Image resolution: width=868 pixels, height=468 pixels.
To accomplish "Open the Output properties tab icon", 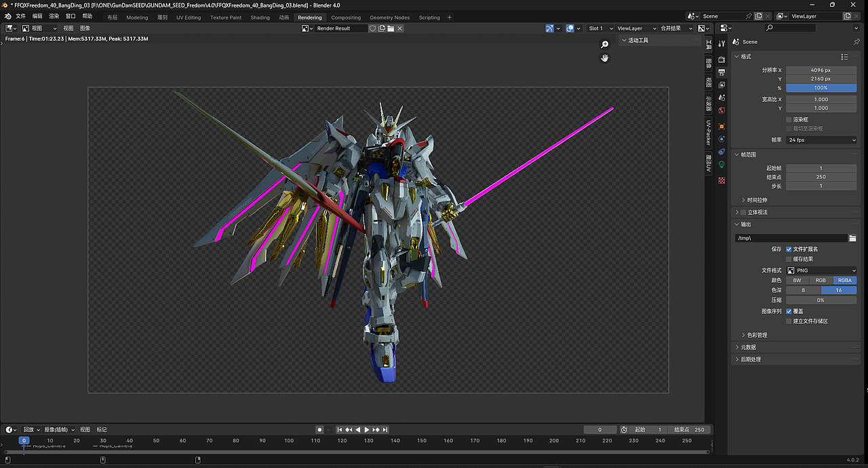I will (x=722, y=72).
